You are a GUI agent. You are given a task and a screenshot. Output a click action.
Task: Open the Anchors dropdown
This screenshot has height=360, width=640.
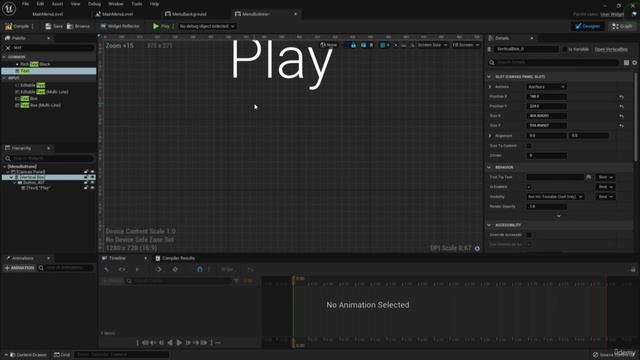point(546,87)
